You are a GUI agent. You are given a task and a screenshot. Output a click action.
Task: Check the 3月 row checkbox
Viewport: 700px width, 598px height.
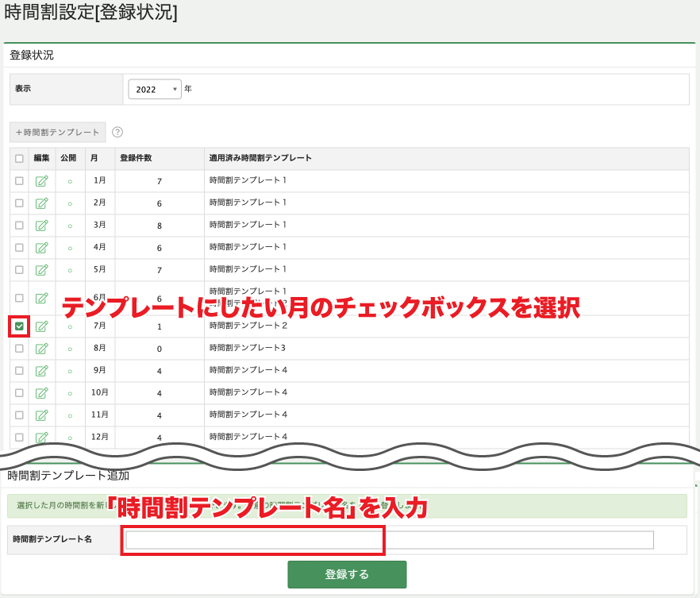click(x=19, y=226)
